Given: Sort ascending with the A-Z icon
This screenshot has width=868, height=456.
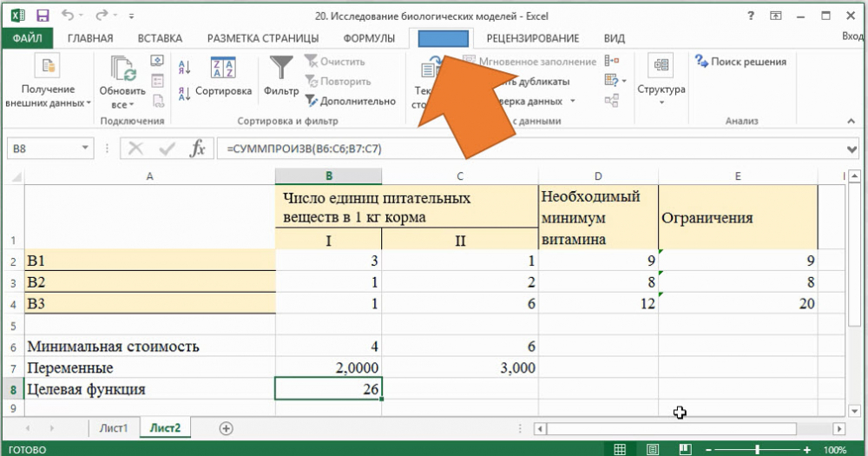Looking at the screenshot, I should click(x=184, y=68).
